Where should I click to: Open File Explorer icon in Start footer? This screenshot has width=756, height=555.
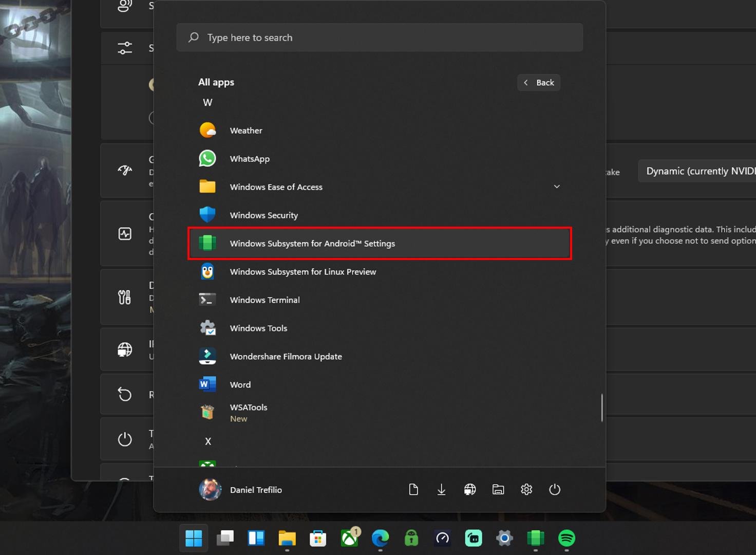point(498,490)
